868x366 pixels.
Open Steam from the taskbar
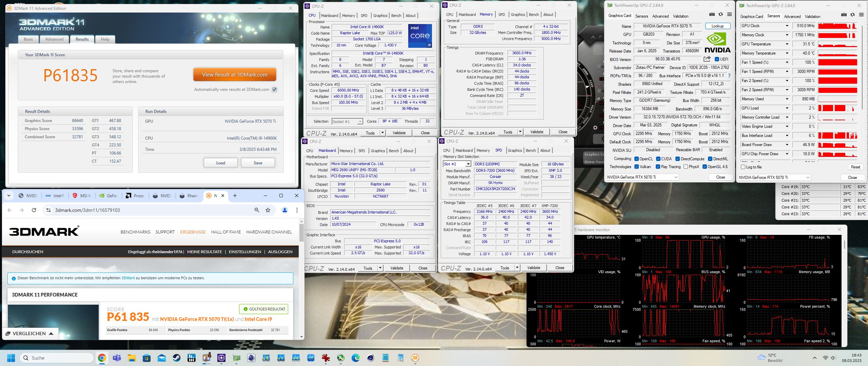[177, 358]
